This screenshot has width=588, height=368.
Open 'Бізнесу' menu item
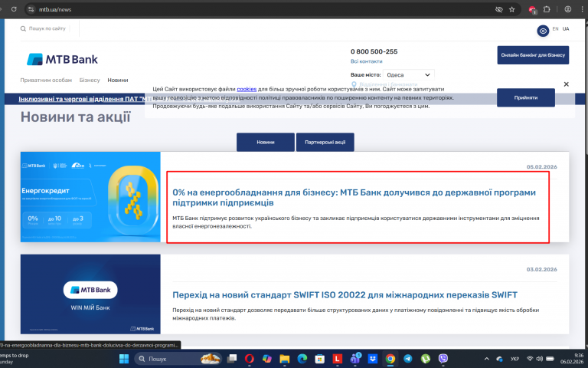coord(90,80)
